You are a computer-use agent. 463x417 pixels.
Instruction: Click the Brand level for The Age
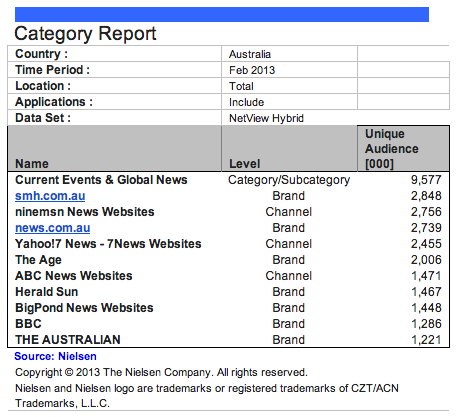289,260
